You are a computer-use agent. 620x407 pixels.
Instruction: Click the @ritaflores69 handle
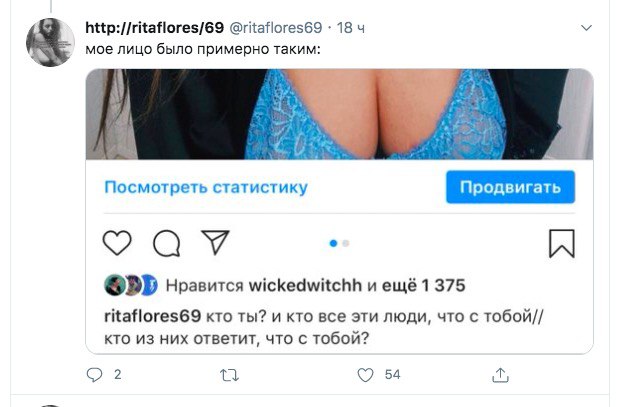tap(276, 28)
